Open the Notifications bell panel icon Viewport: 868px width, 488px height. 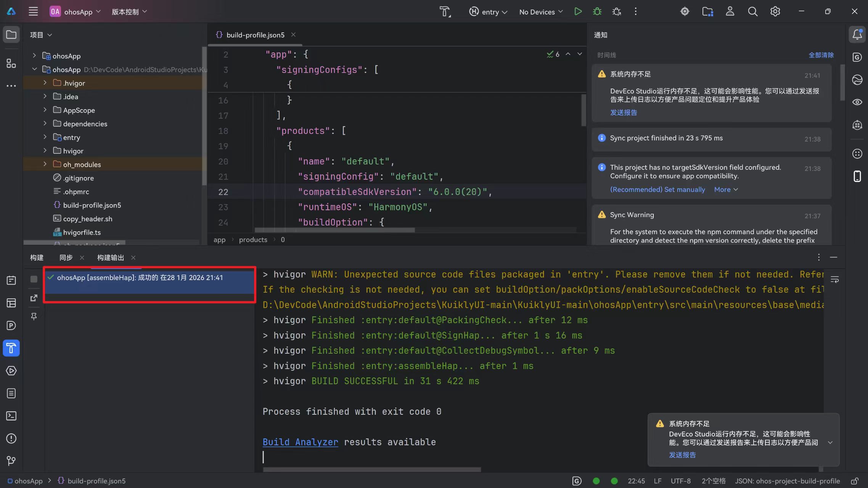pyautogui.click(x=857, y=35)
